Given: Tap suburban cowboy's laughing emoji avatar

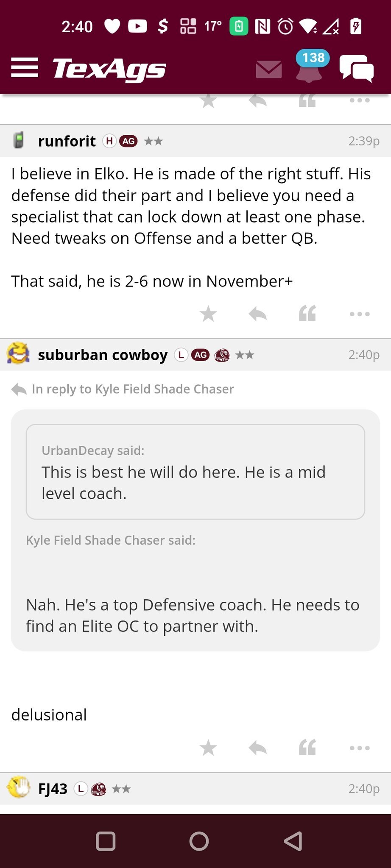Looking at the screenshot, I should pyautogui.click(x=18, y=354).
